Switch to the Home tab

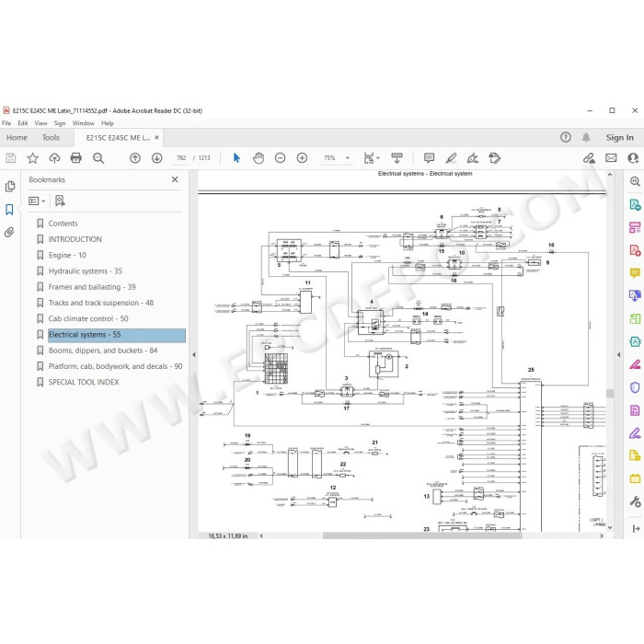pyautogui.click(x=17, y=138)
